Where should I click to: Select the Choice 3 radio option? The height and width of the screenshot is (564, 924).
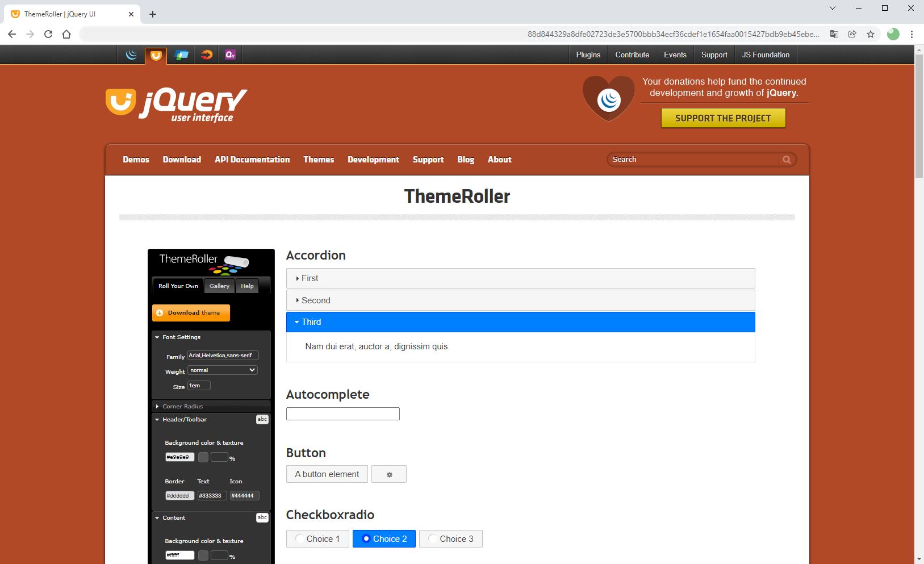pos(451,539)
